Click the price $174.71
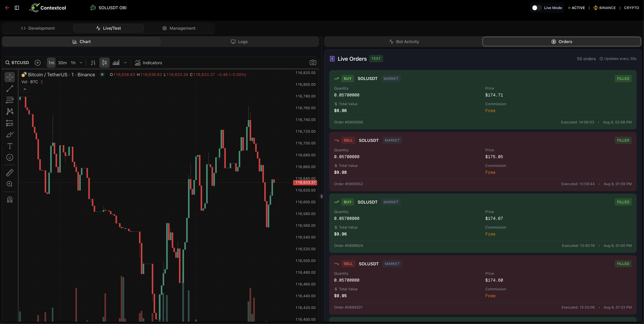Screen dimensions: 644x324 pyautogui.click(x=494, y=95)
